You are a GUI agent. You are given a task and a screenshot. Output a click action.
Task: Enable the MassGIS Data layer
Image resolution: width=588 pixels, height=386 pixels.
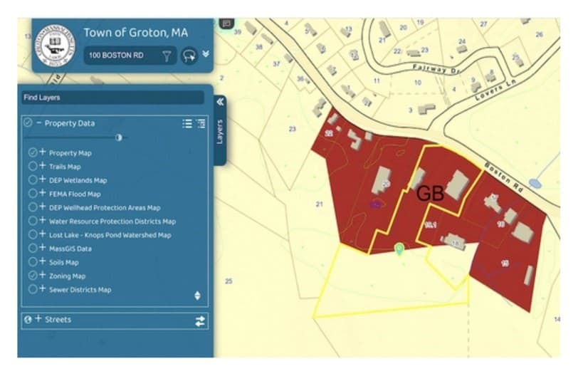(33, 248)
